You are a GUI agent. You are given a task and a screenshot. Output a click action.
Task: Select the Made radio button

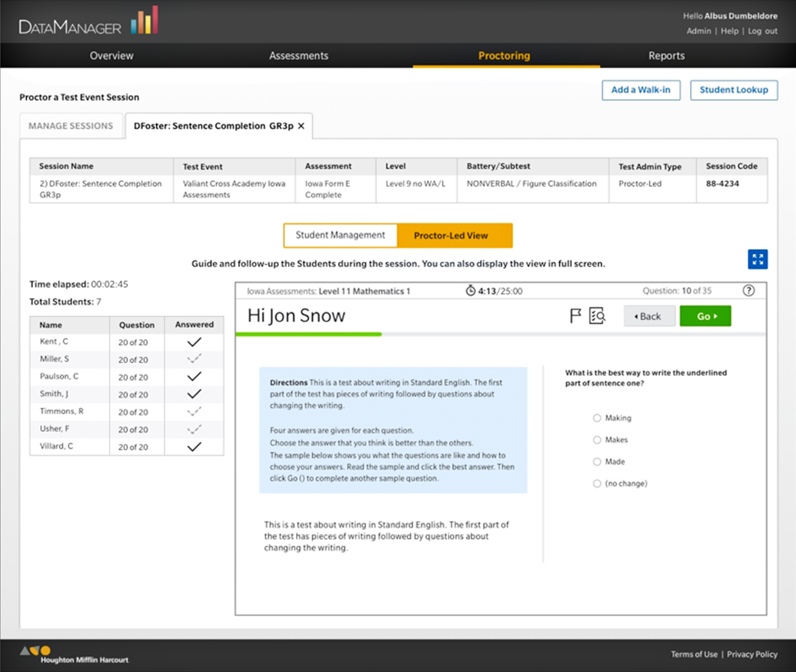tap(597, 461)
